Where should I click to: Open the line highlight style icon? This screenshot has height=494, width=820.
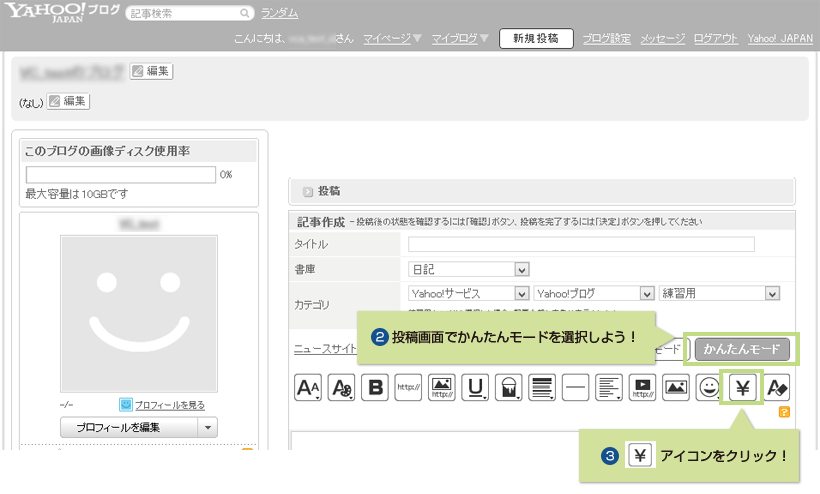[542, 387]
